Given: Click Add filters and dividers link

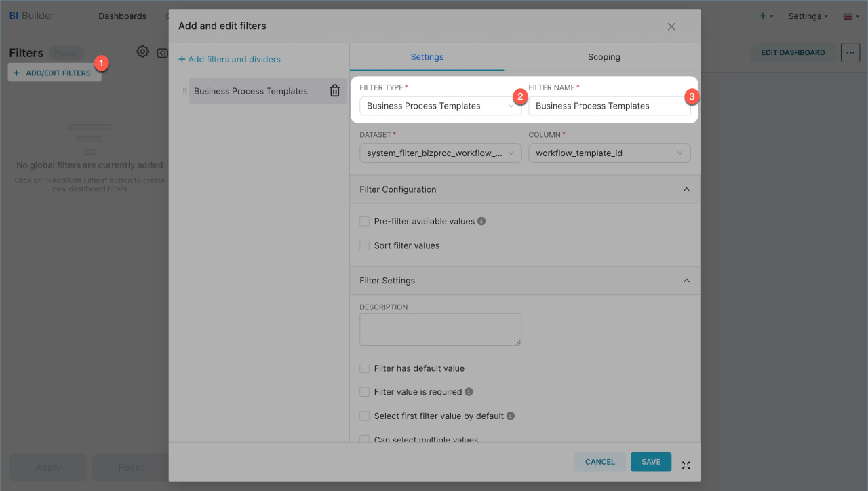Looking at the screenshot, I should 229,60.
